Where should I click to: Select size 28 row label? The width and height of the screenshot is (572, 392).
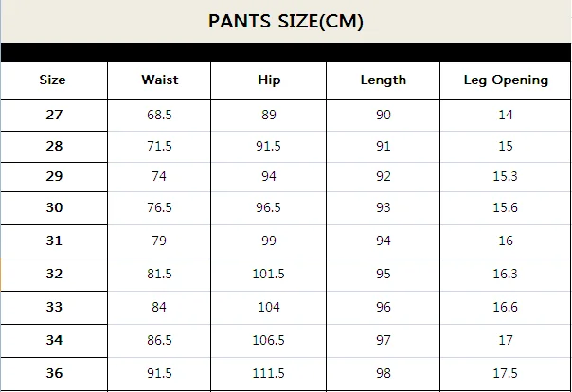pyautogui.click(x=54, y=146)
